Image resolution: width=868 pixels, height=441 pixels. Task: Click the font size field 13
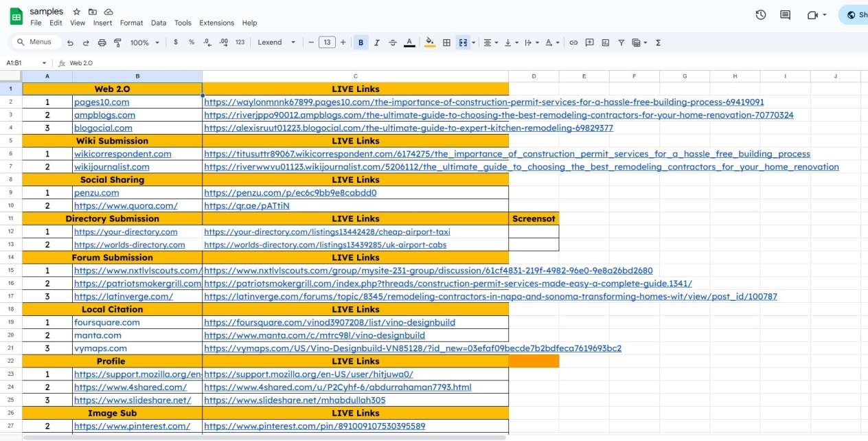coord(327,42)
